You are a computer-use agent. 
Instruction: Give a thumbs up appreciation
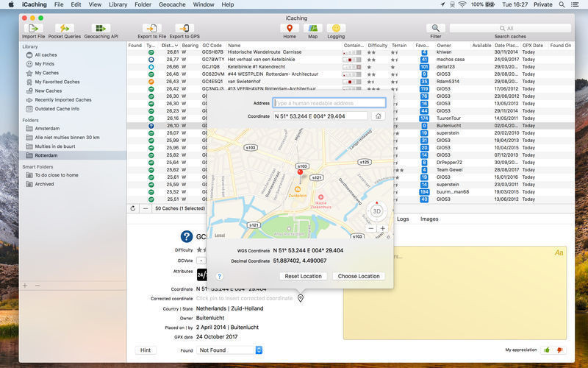pyautogui.click(x=547, y=350)
